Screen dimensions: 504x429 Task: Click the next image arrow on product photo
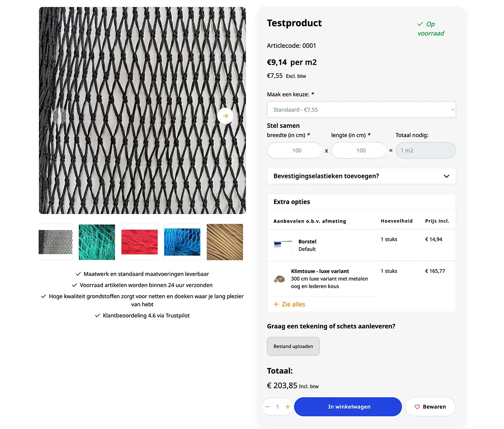(225, 116)
